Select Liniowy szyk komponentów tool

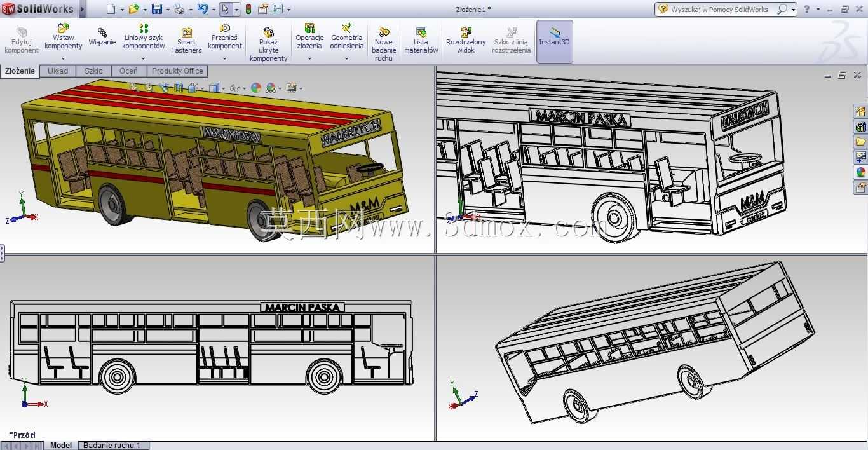[x=144, y=37]
